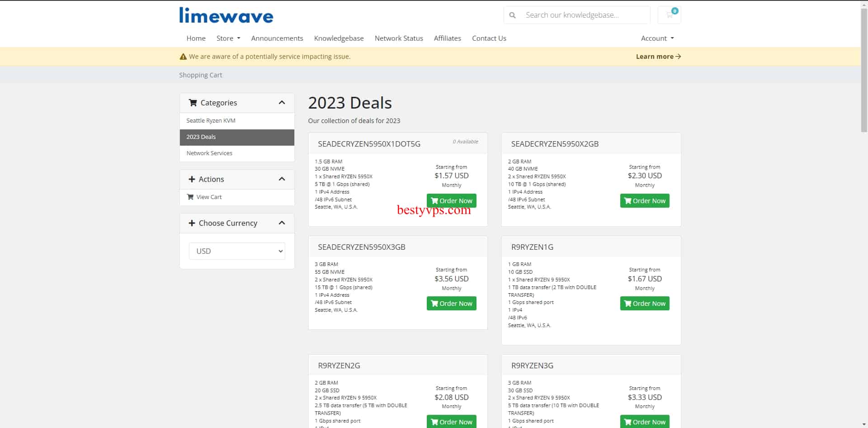
Task: Open the Network Status page
Action: pyautogui.click(x=398, y=38)
